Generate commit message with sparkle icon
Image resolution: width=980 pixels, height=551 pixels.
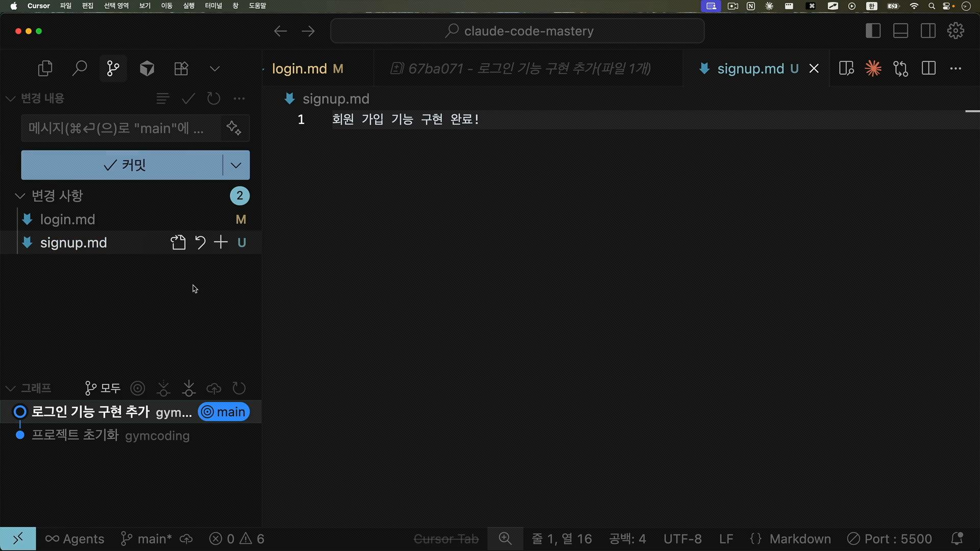point(234,128)
